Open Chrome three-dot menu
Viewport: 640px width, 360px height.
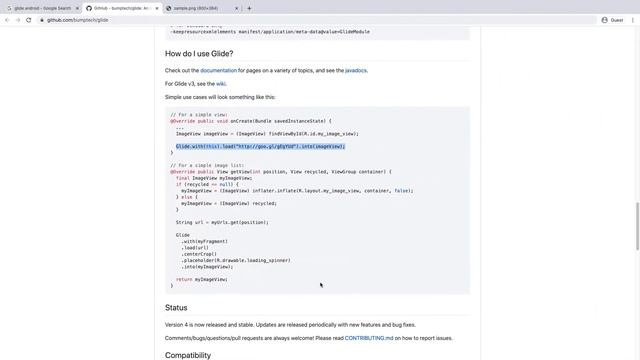(633, 20)
